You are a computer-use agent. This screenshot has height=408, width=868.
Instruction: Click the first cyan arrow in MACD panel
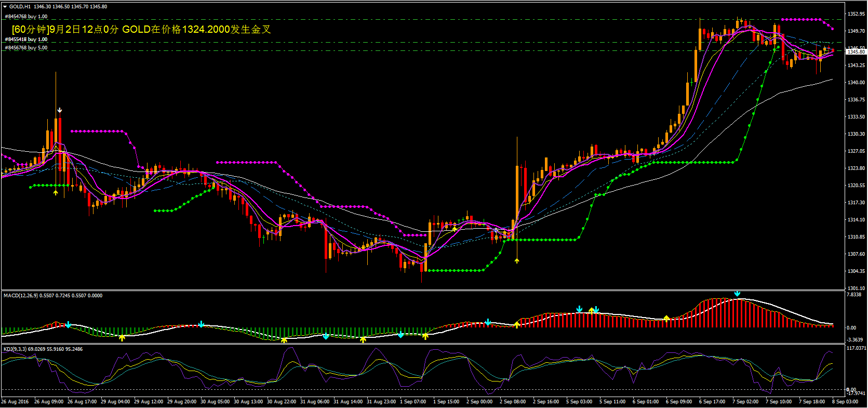tap(68, 325)
